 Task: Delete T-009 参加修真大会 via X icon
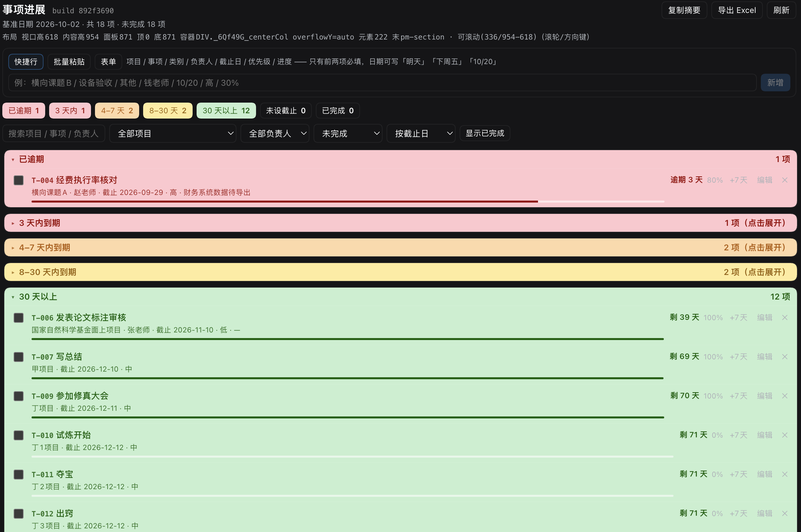(x=785, y=396)
